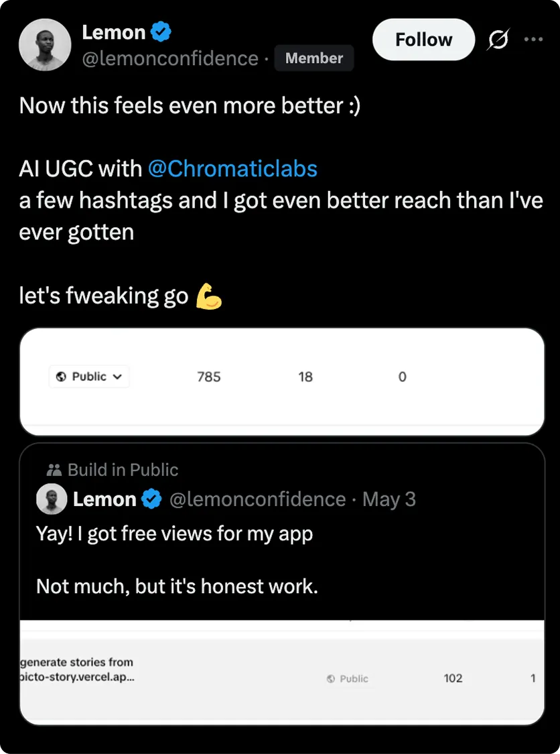The width and height of the screenshot is (560, 754).
Task: Click the blue verified badge beside Lemon
Action: coord(161,32)
